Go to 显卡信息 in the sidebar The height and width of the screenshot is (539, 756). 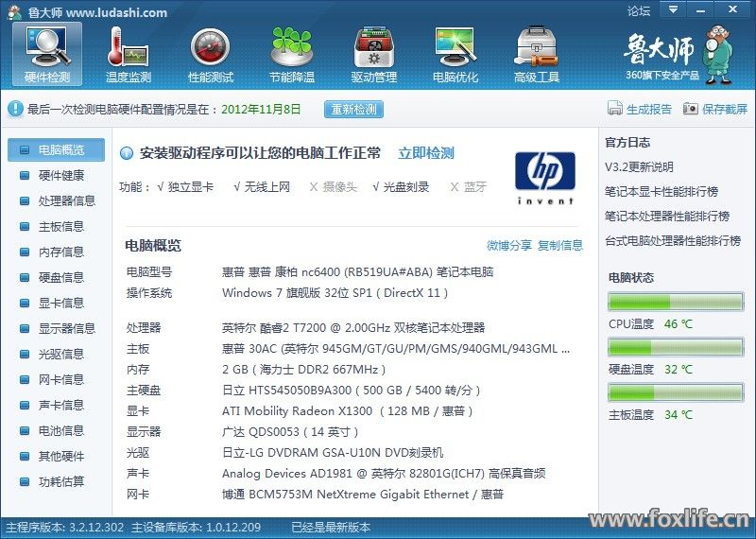(60, 303)
